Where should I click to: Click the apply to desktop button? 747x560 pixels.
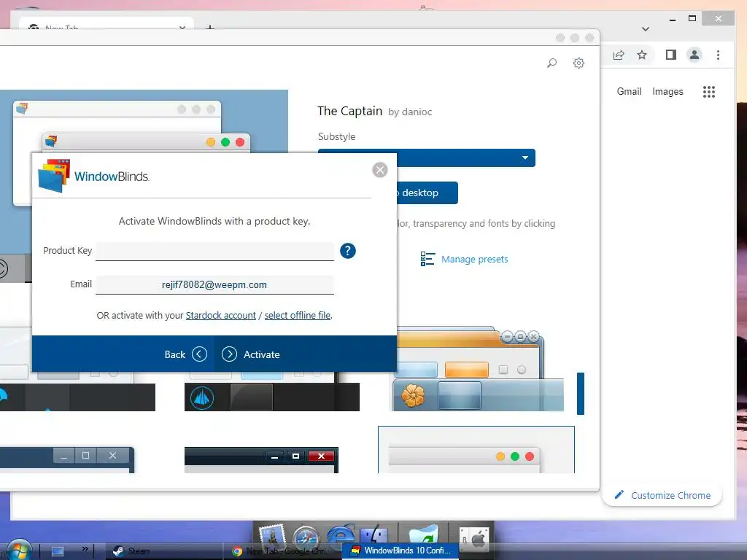[427, 192]
